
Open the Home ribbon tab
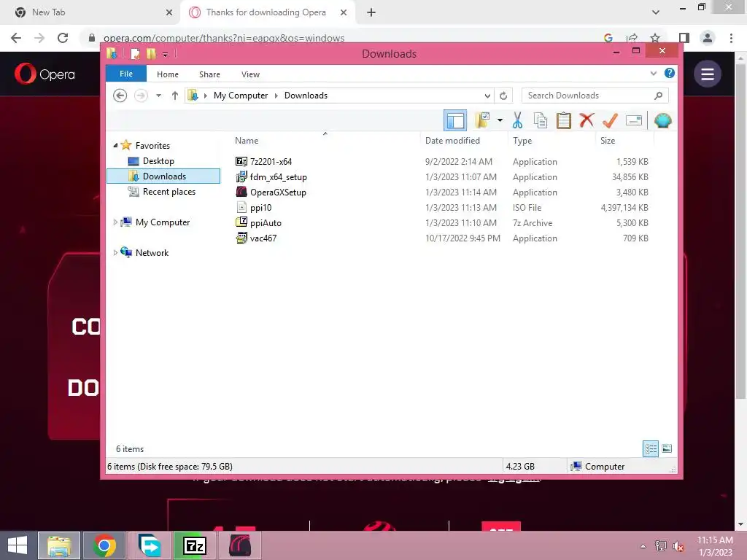168,74
